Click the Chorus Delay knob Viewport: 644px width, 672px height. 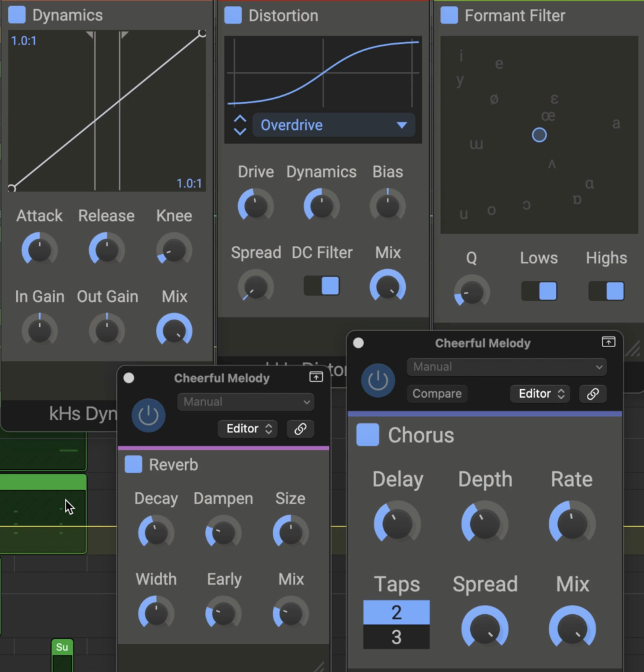click(397, 523)
